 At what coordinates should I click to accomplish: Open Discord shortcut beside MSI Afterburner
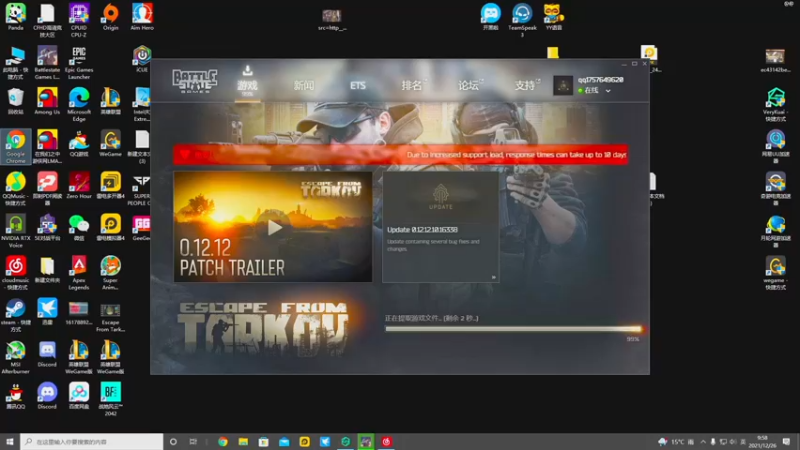[47, 354]
